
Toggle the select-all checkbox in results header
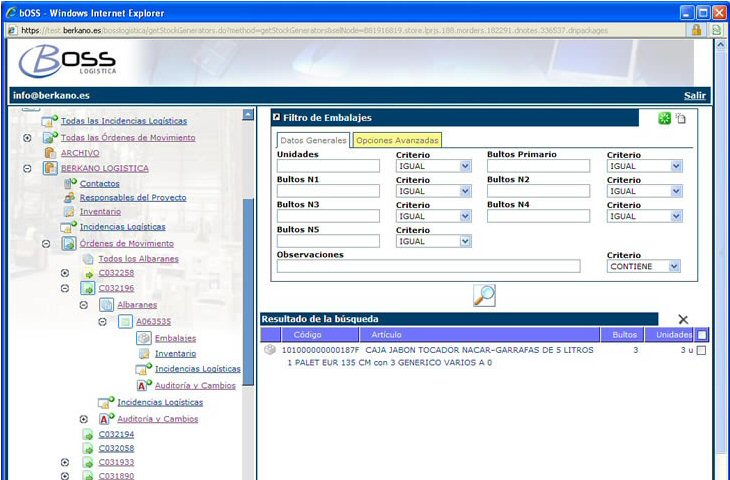point(702,335)
